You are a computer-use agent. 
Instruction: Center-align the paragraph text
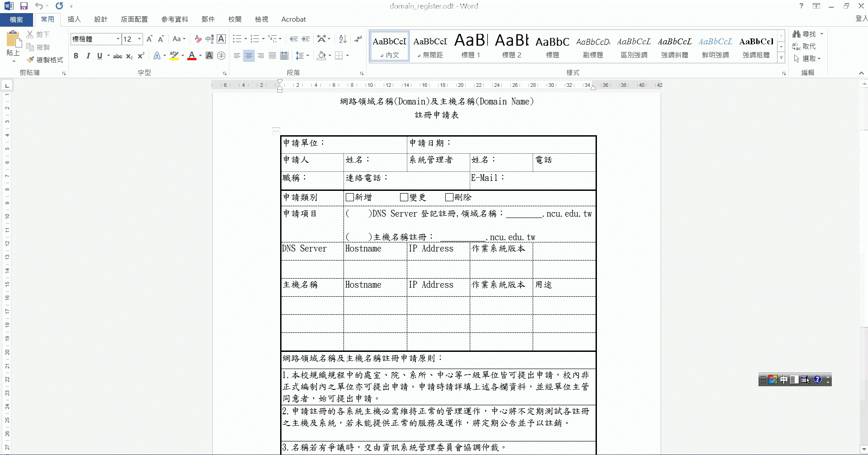tap(248, 56)
